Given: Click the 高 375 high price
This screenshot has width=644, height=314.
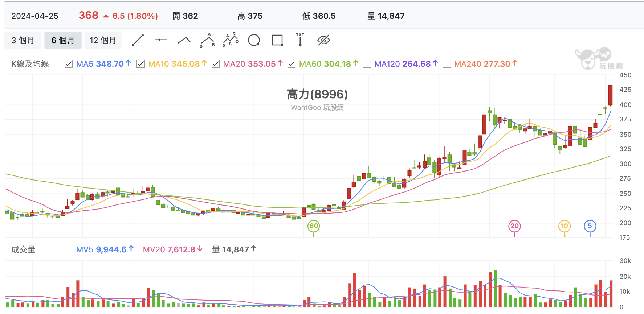Looking at the screenshot, I should (x=250, y=16).
